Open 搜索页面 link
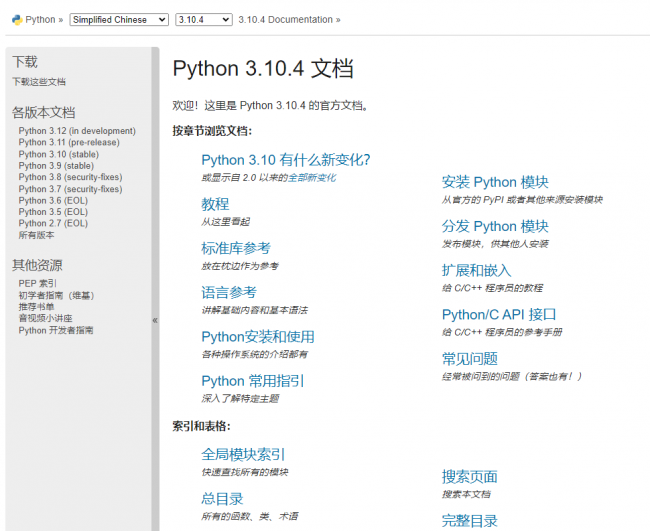This screenshot has height=531, width=650. tap(470, 477)
